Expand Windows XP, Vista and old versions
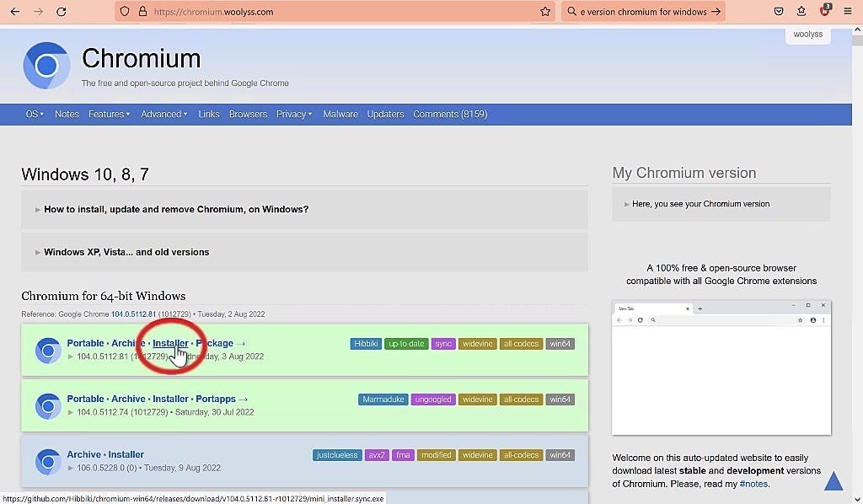 click(x=304, y=252)
